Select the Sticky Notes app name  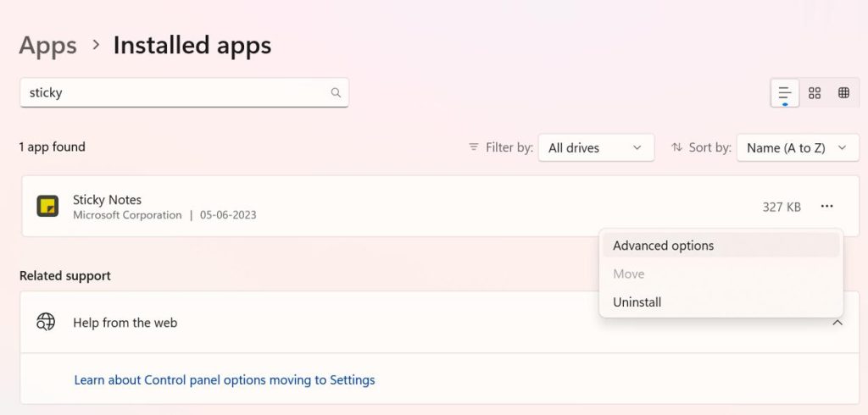pyautogui.click(x=108, y=200)
